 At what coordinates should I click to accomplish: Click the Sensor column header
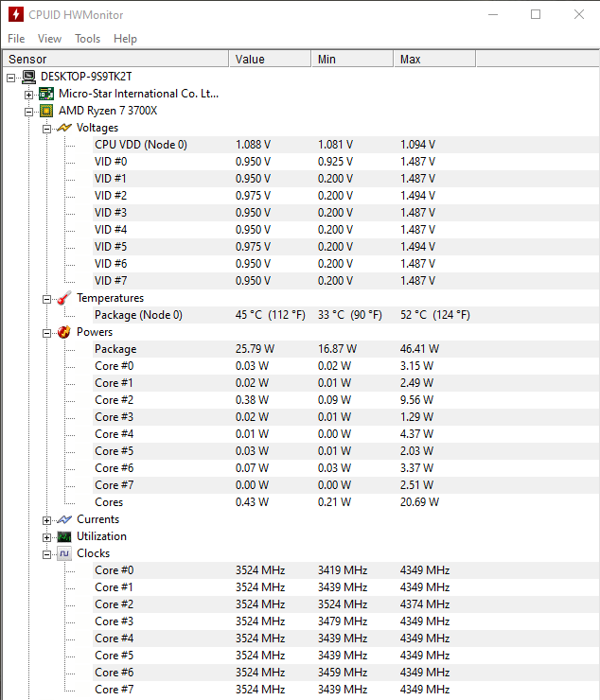(x=115, y=59)
